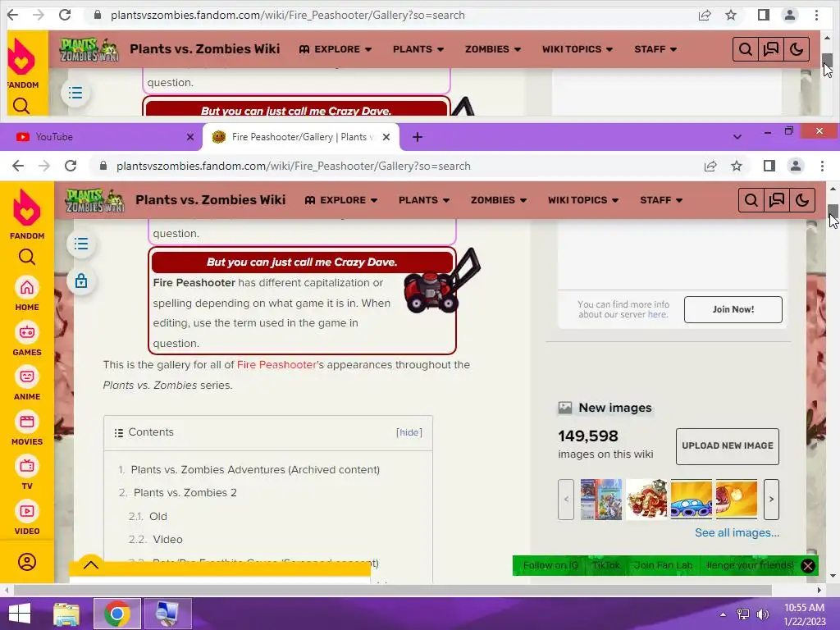
Task: Show next new images with right arrow
Action: (771, 500)
